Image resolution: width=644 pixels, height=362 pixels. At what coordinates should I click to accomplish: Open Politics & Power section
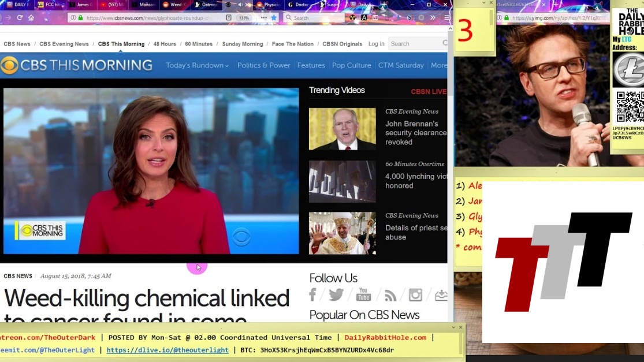pos(263,65)
